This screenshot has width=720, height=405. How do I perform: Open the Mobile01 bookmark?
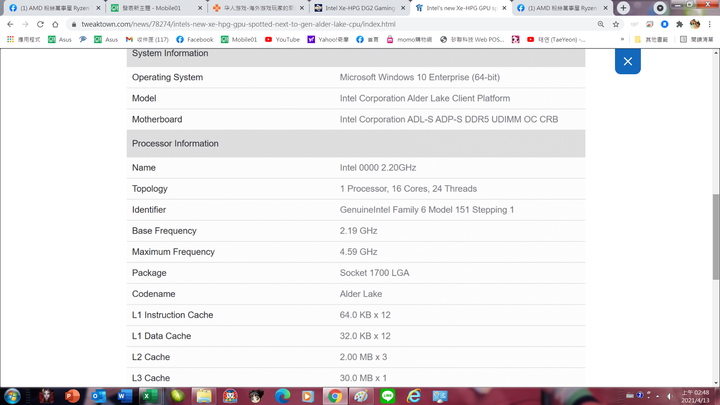pyautogui.click(x=239, y=39)
